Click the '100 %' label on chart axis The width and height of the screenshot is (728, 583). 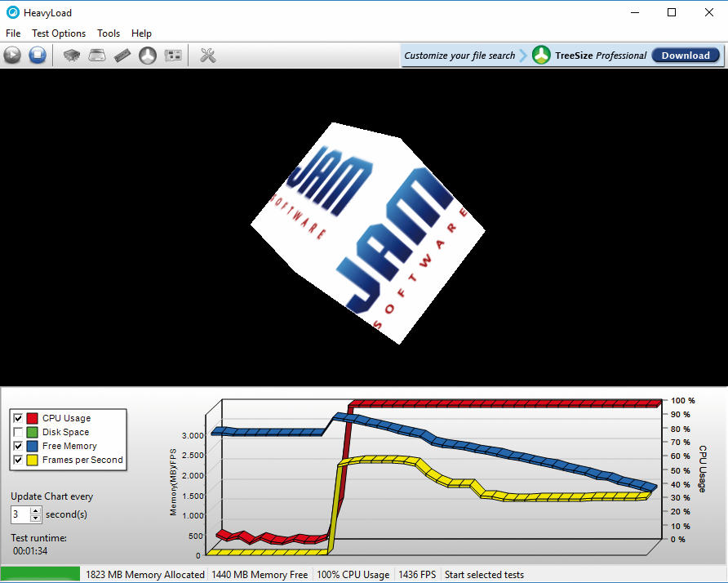pyautogui.click(x=682, y=400)
